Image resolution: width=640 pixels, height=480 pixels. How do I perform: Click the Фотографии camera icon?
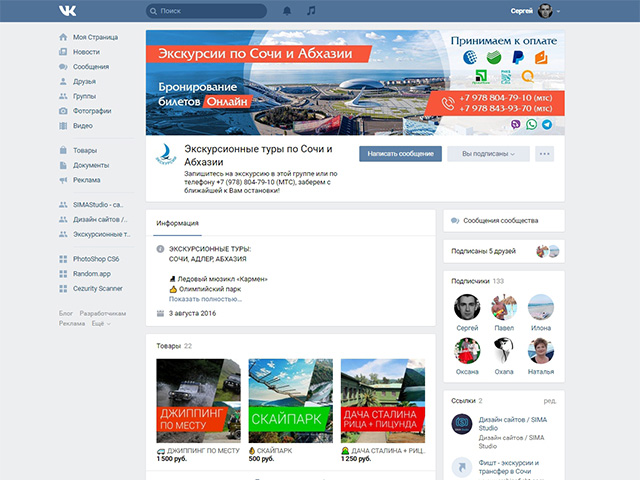click(63, 111)
